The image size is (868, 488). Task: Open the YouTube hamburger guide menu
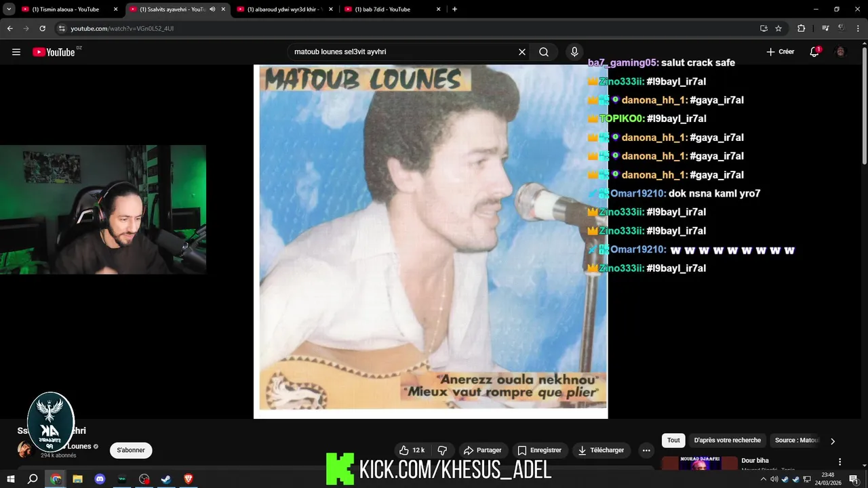[16, 52]
